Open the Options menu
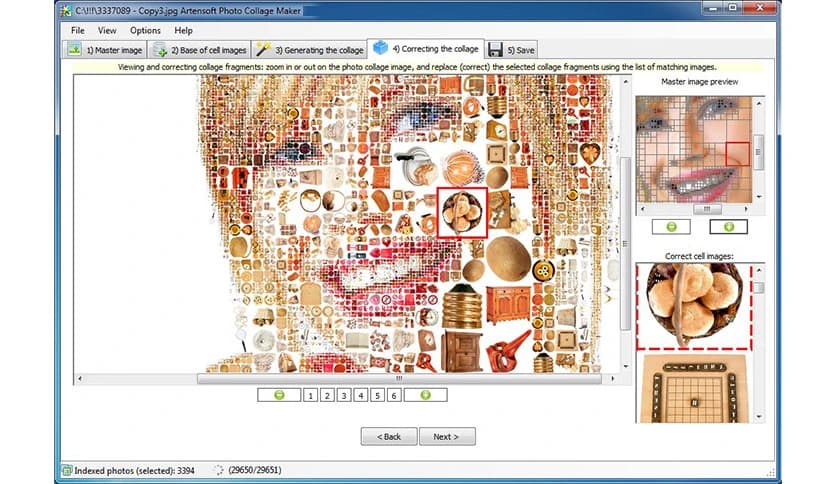Viewport: 836px width, 484px height. tap(145, 30)
